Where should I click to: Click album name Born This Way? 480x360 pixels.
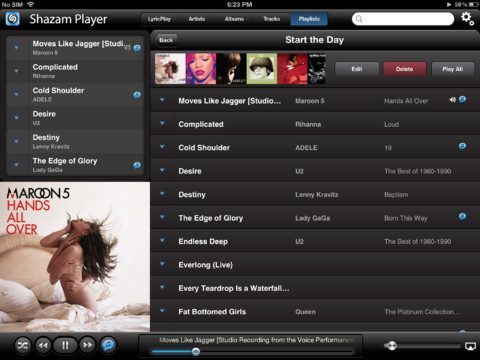click(405, 218)
